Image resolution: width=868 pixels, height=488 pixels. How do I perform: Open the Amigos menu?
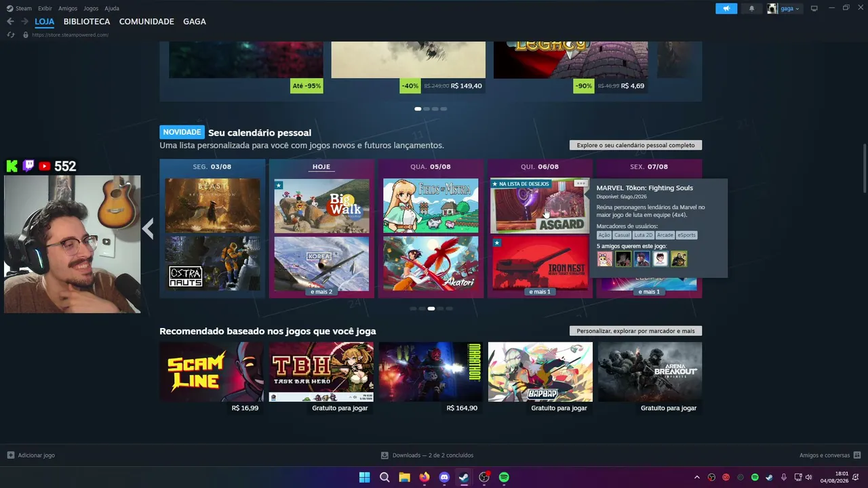[68, 8]
